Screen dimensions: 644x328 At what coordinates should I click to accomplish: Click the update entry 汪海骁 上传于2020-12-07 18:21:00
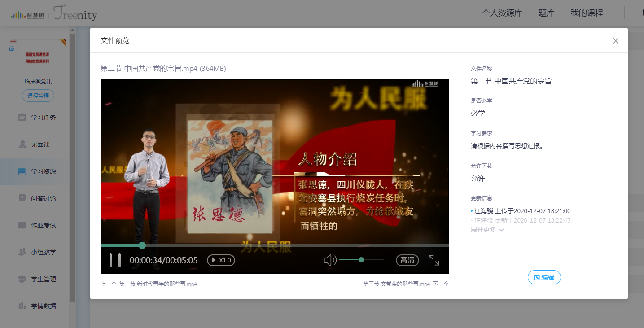[x=522, y=211]
